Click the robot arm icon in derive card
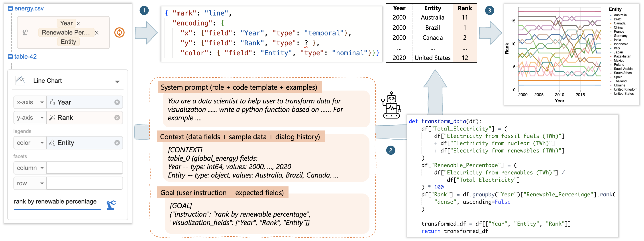 coord(25,33)
